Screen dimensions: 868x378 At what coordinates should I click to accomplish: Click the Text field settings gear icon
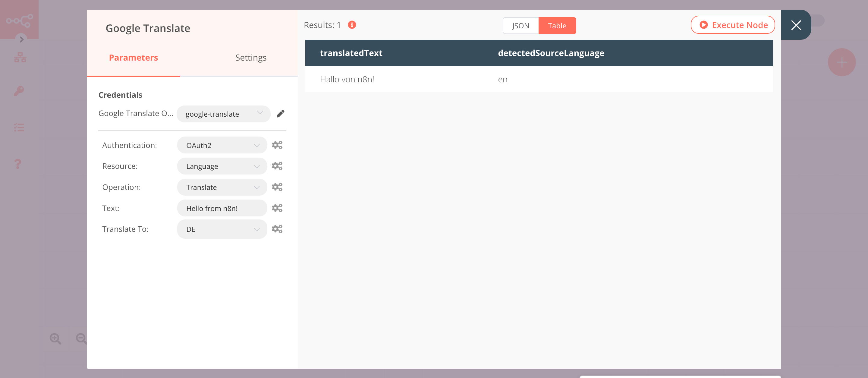coord(277,208)
